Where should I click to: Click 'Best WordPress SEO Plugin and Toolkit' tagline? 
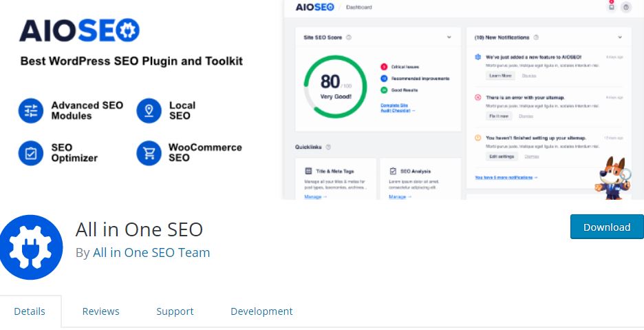pos(131,61)
